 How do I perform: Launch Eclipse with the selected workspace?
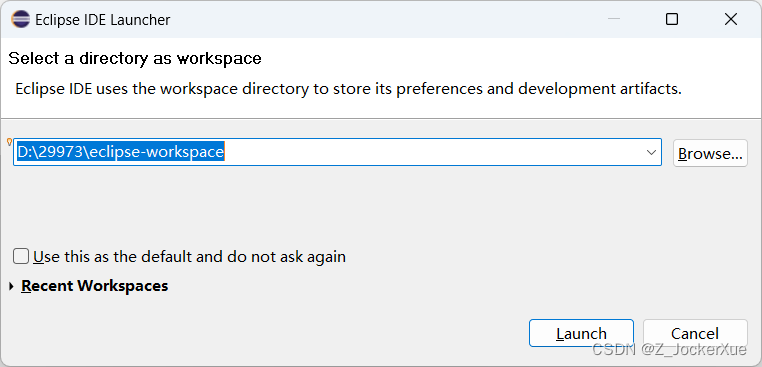pyautogui.click(x=581, y=333)
